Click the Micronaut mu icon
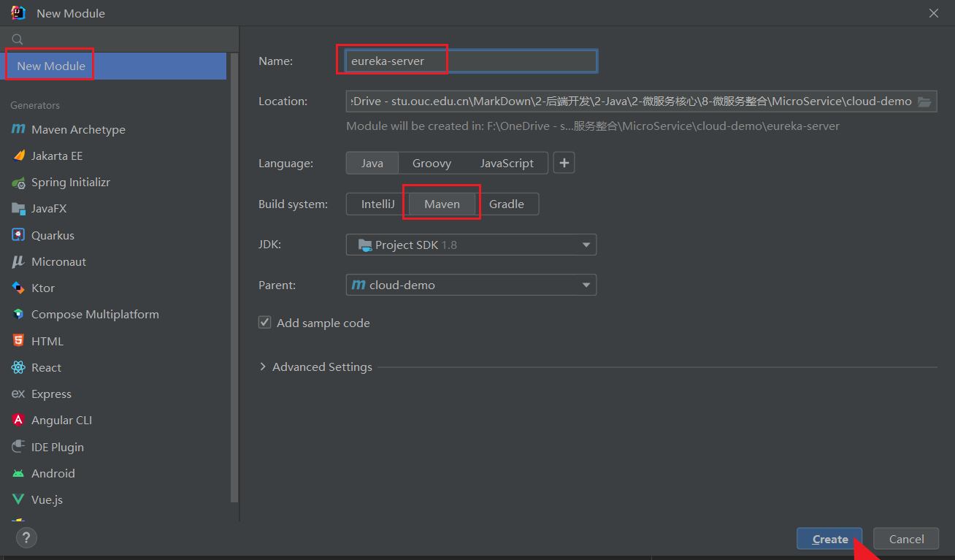This screenshot has width=955, height=560. pos(18,261)
